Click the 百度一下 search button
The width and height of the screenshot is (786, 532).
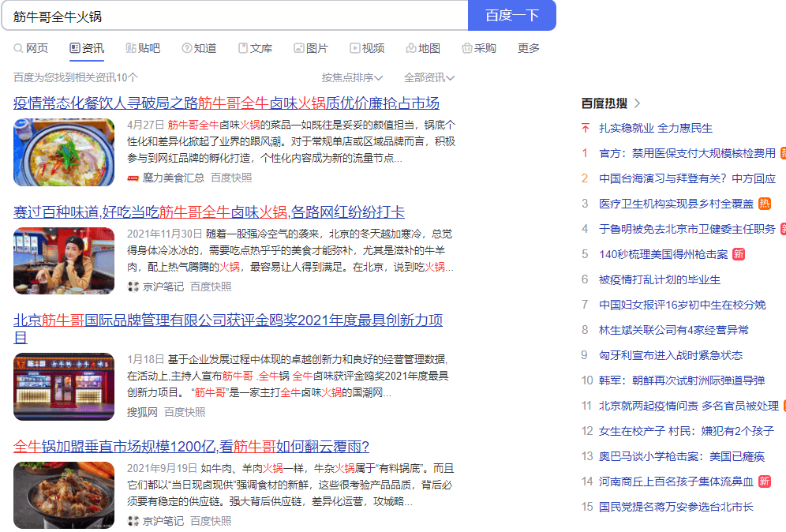[512, 16]
